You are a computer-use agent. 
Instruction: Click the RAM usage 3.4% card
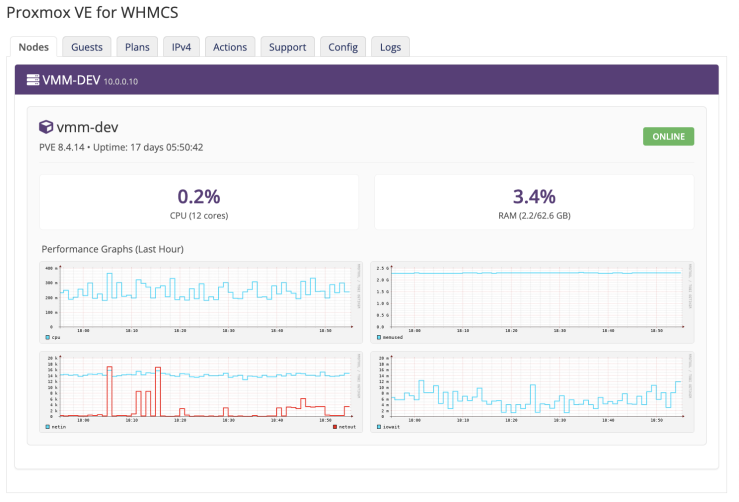(x=534, y=201)
